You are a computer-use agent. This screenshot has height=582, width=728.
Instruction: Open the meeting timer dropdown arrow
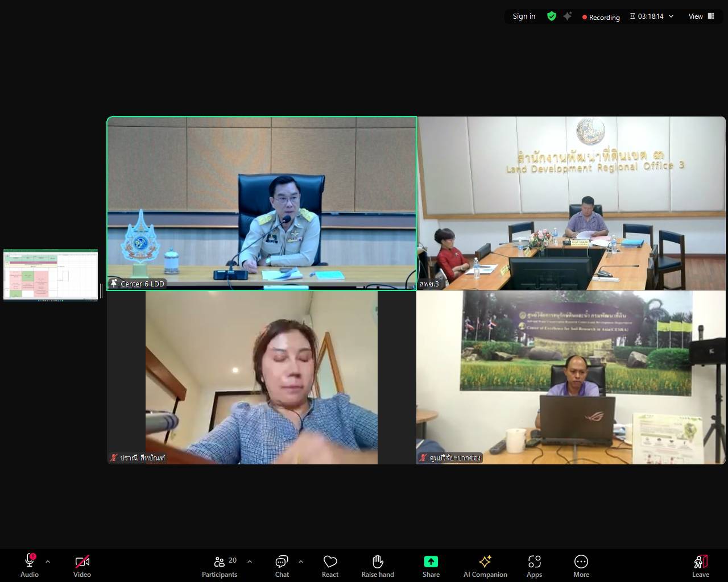pyautogui.click(x=671, y=16)
